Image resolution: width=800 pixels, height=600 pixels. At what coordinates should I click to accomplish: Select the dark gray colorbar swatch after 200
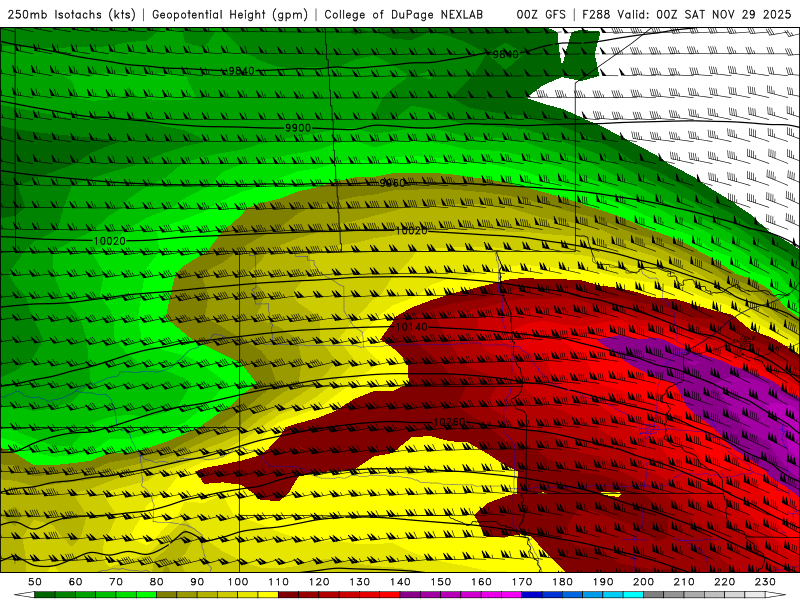pyautogui.click(x=654, y=595)
